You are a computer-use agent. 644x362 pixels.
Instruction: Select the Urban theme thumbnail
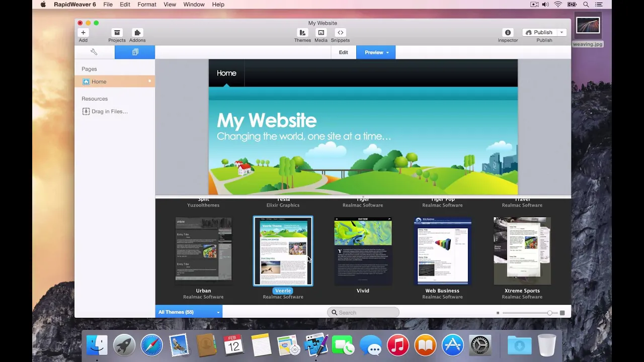tap(203, 251)
